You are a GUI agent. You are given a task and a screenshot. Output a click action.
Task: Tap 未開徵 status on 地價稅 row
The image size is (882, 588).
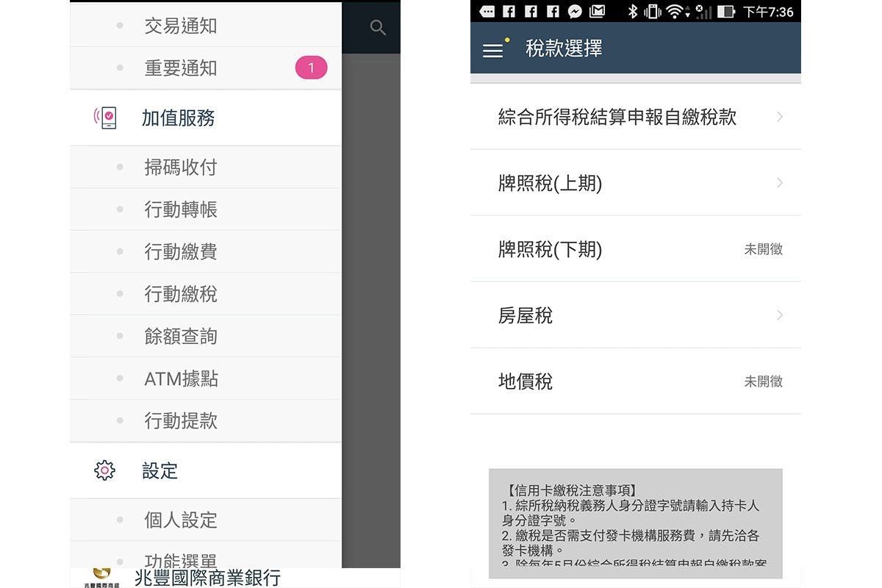pos(763,381)
